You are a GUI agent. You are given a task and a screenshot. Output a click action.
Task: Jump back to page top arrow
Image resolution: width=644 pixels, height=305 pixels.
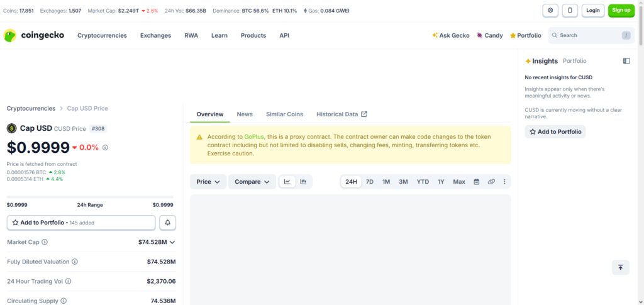click(620, 267)
